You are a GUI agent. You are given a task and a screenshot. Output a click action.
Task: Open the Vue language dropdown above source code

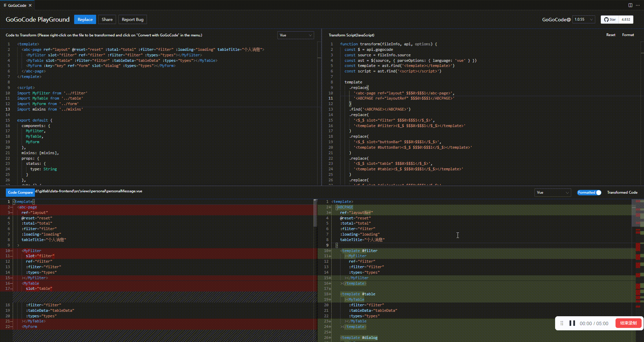(296, 35)
